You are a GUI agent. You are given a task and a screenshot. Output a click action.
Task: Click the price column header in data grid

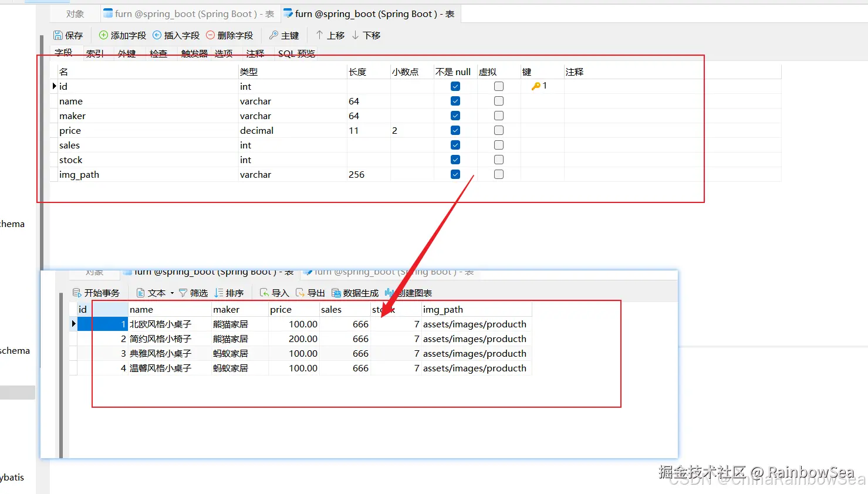click(294, 309)
